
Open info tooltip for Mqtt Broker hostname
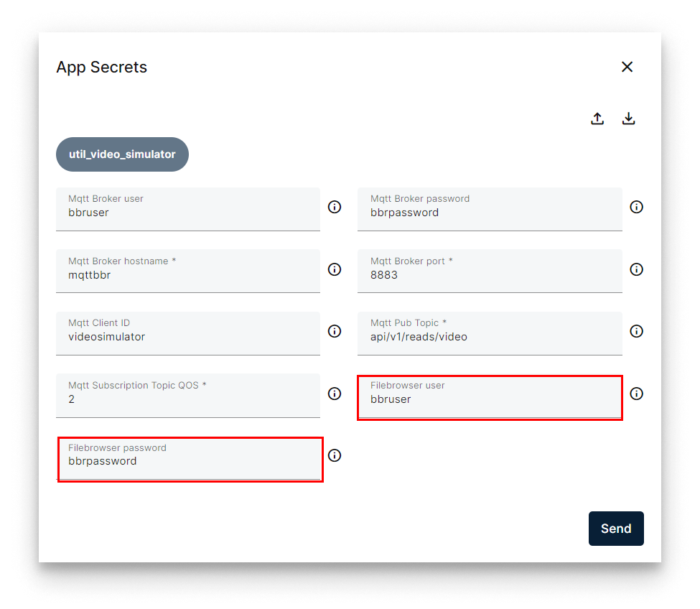click(x=334, y=269)
